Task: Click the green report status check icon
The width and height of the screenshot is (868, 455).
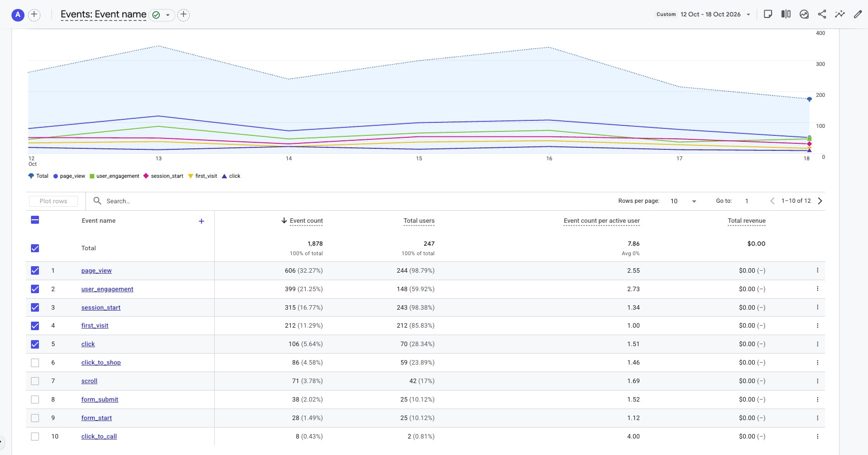Action: point(156,15)
